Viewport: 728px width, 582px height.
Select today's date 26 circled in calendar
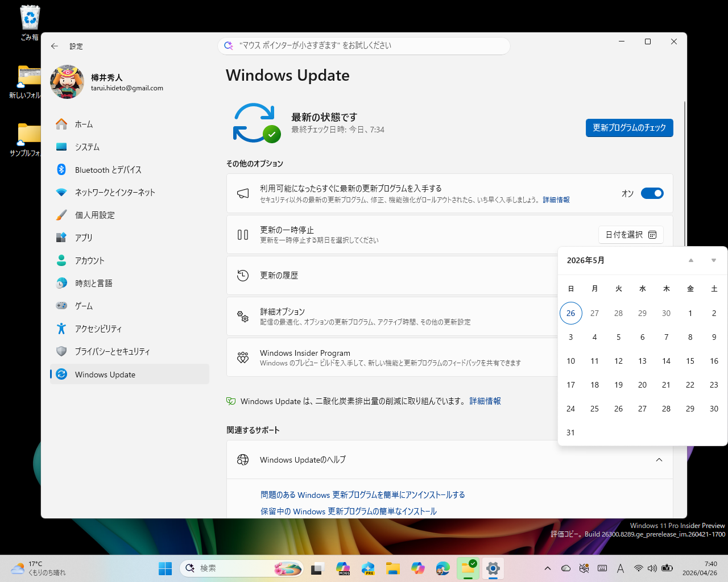(x=571, y=313)
